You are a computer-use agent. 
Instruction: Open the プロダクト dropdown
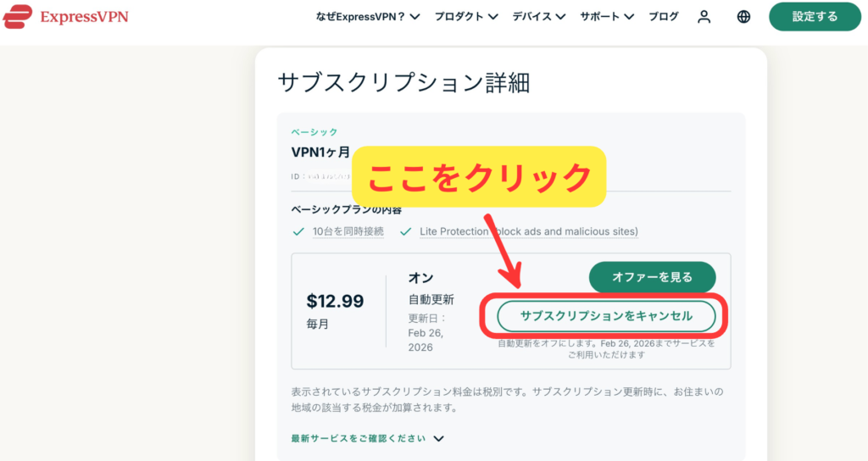466,16
